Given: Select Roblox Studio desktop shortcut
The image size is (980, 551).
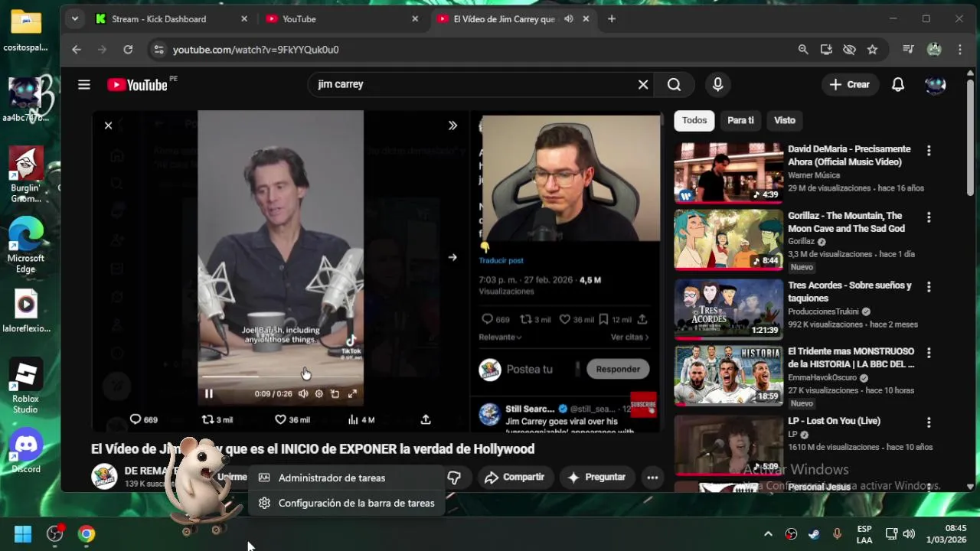Looking at the screenshot, I should (x=26, y=386).
